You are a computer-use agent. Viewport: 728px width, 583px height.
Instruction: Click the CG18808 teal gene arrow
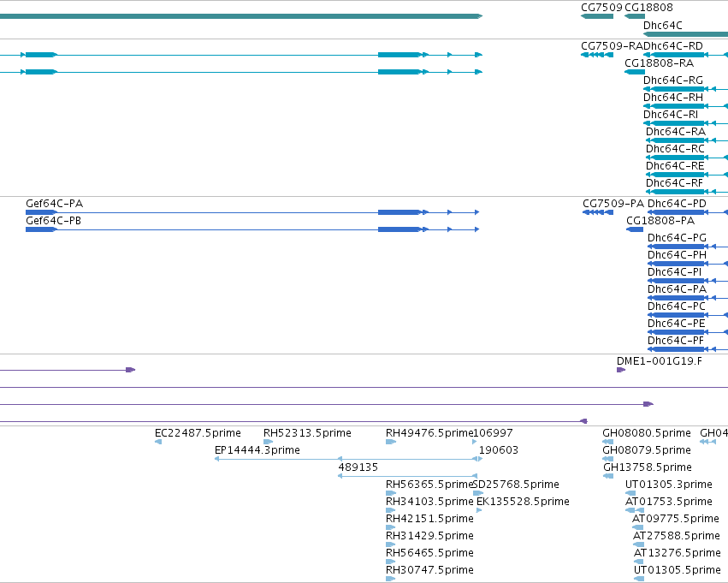coord(635,16)
